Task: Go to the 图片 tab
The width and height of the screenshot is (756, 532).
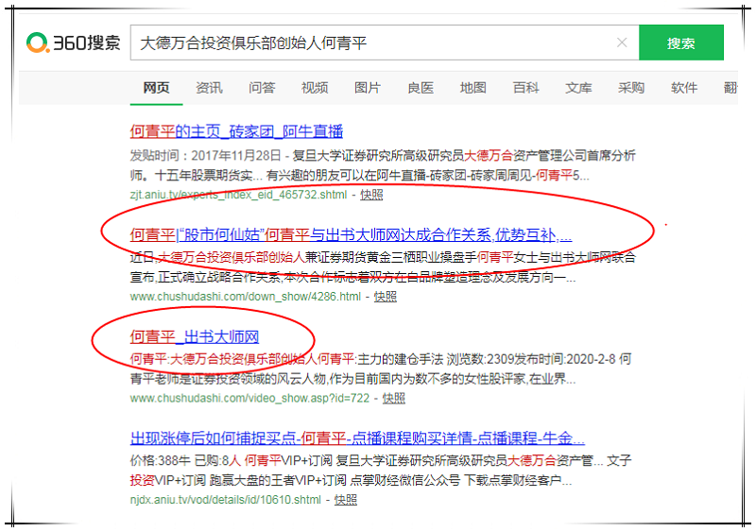Action: (x=368, y=88)
